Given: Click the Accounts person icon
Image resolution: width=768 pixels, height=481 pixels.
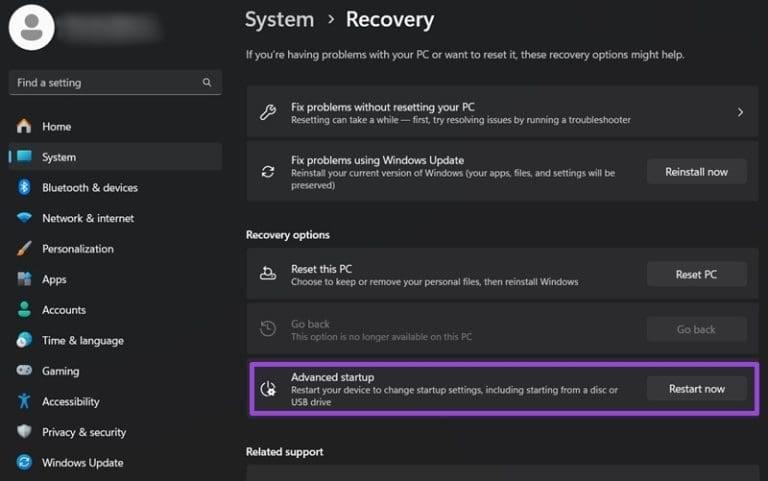Looking at the screenshot, I should [x=24, y=310].
